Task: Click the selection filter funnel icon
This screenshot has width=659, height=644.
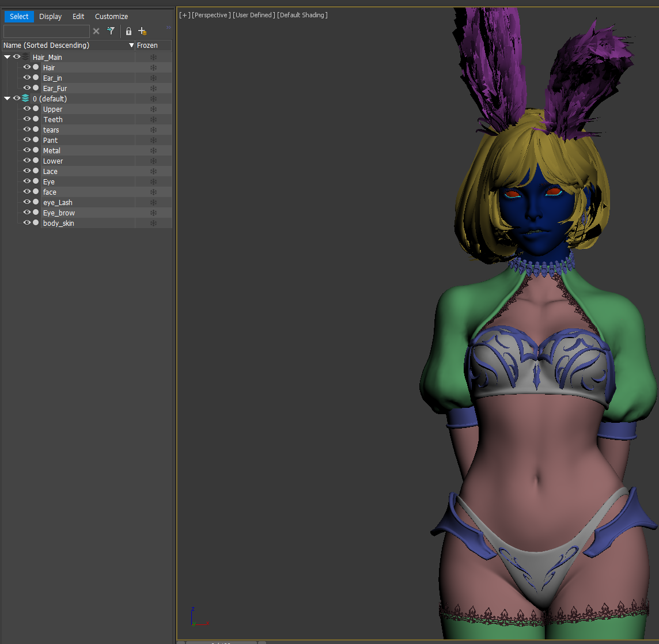Action: (111, 31)
